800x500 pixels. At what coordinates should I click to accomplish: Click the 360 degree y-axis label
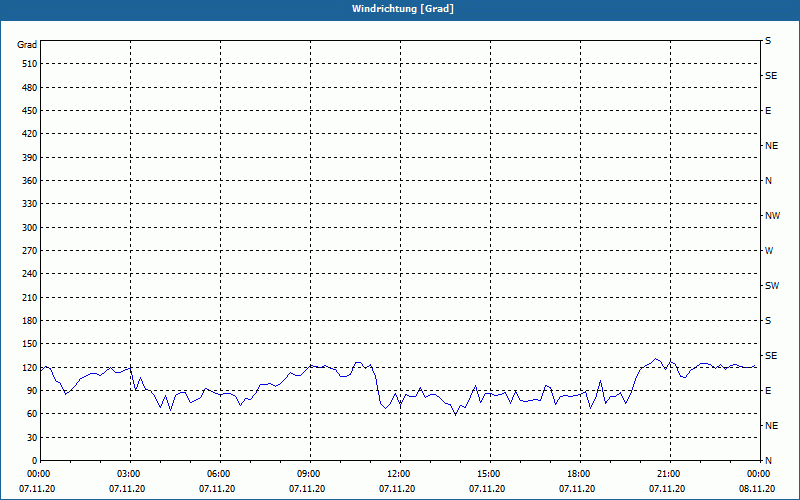tap(28, 181)
